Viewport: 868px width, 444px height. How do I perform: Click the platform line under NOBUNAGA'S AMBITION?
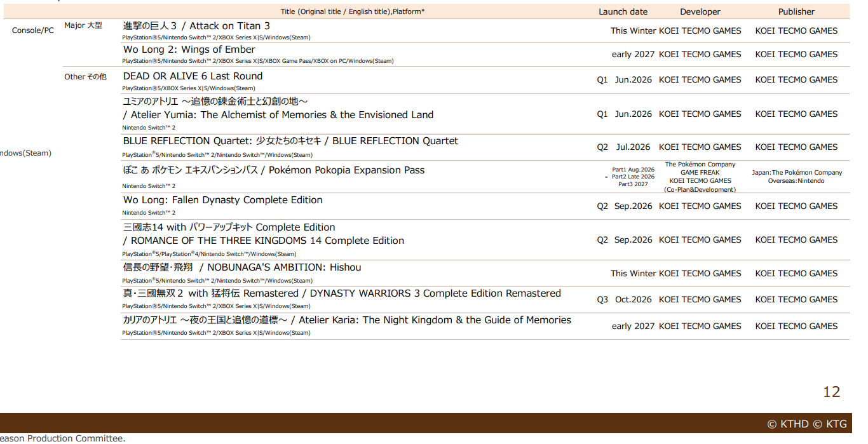217,280
